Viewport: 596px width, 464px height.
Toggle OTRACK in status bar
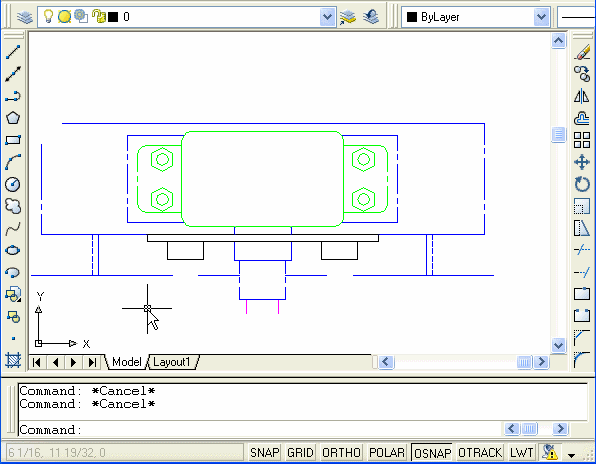click(480, 453)
